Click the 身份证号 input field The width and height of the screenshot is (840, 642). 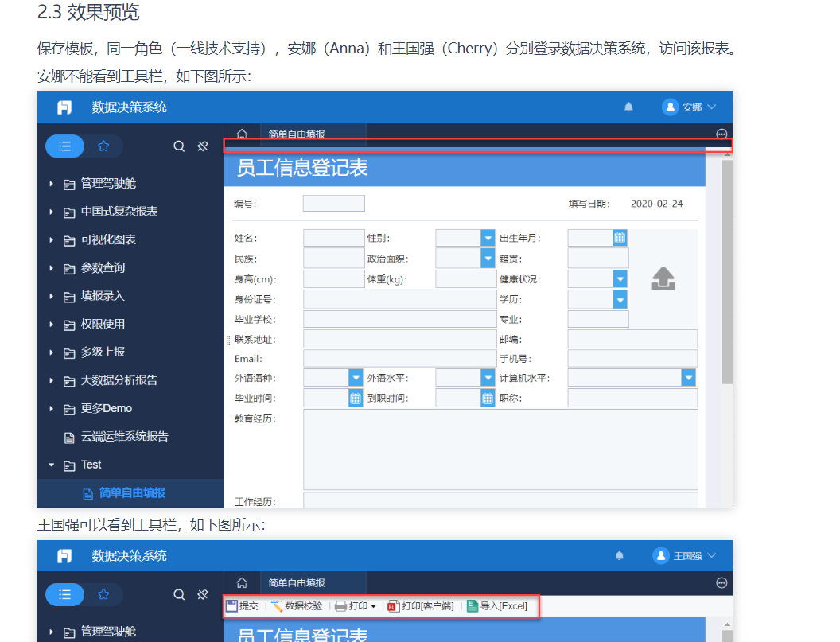pyautogui.click(x=399, y=299)
